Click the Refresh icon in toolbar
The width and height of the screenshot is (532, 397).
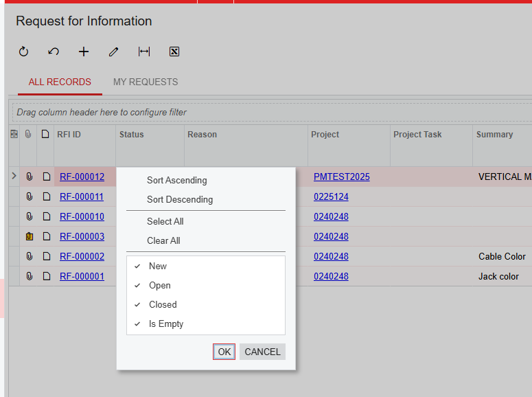pos(23,52)
